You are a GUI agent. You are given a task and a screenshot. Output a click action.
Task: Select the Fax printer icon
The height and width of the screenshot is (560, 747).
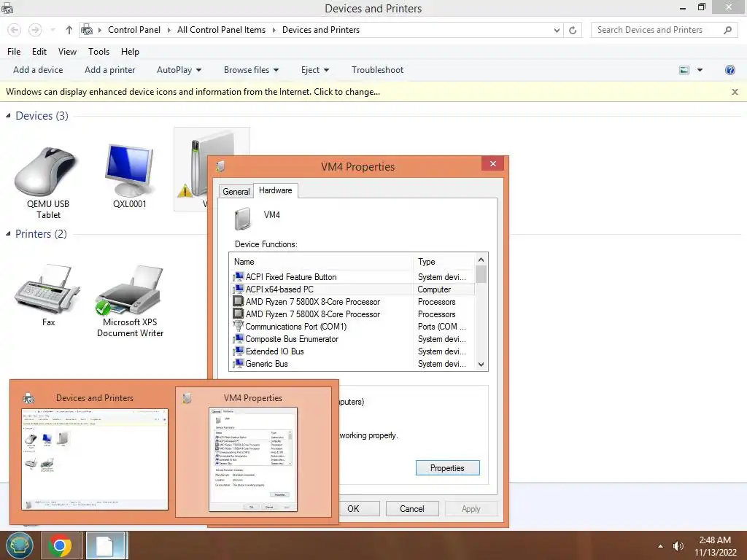tap(47, 289)
